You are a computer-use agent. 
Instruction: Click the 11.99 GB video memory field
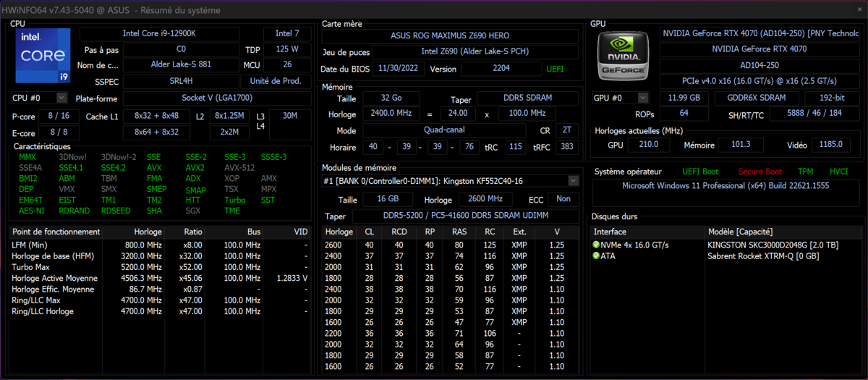(684, 98)
